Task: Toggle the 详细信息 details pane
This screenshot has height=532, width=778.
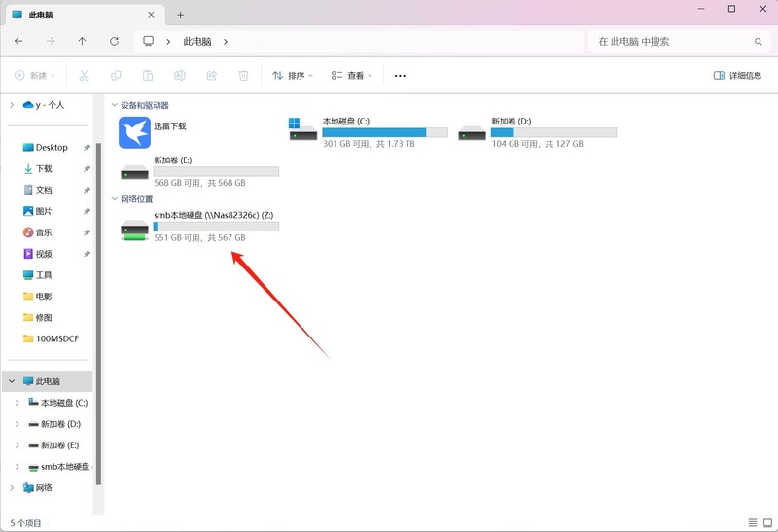Action: pyautogui.click(x=737, y=76)
